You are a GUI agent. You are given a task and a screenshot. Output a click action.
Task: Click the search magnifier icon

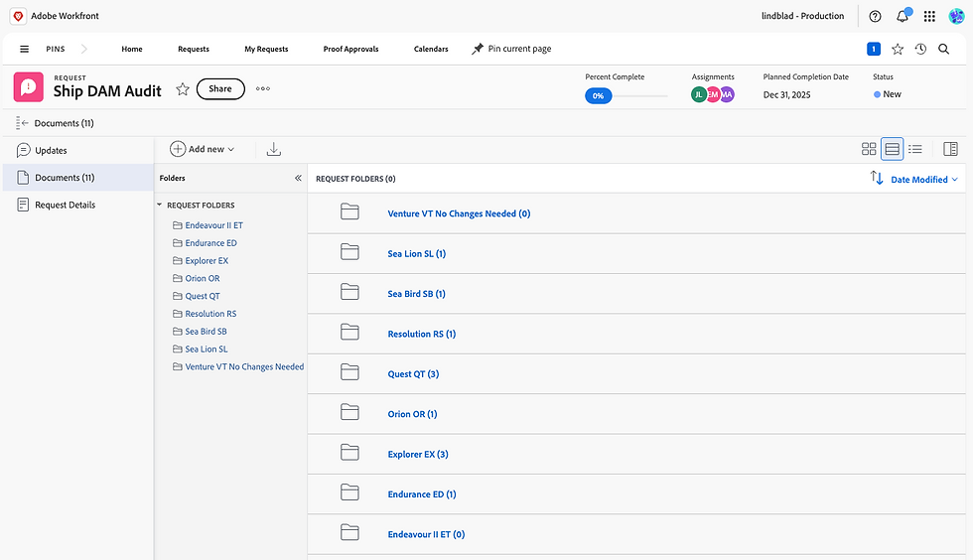[943, 49]
